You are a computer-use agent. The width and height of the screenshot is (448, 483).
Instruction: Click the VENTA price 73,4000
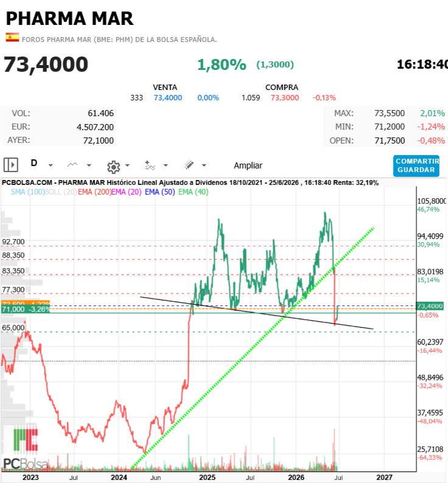click(168, 98)
